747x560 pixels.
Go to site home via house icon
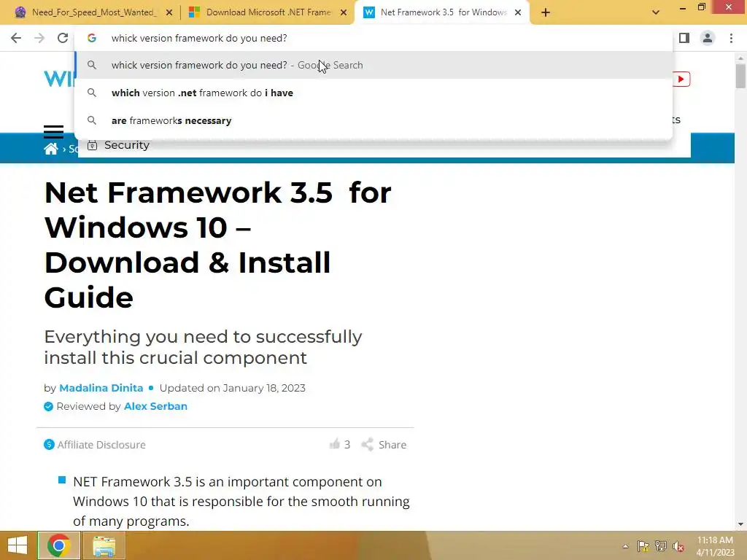click(x=50, y=149)
